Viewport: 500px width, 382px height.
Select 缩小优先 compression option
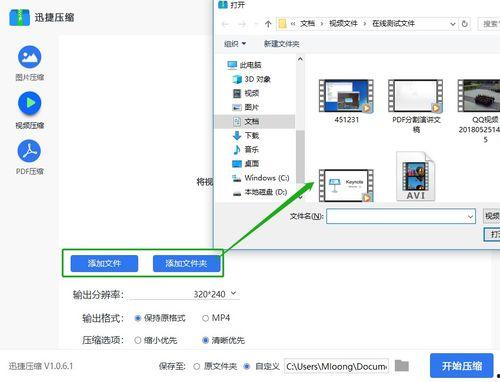pyautogui.click(x=138, y=340)
